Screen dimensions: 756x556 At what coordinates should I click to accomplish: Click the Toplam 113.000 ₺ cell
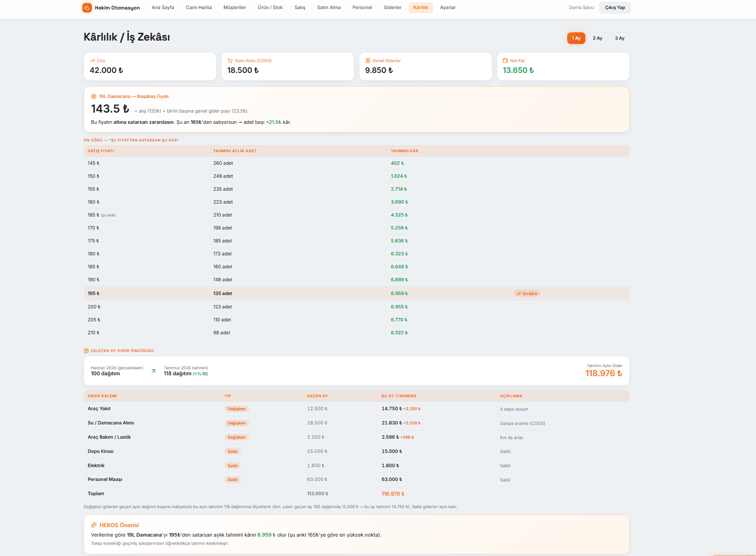pyautogui.click(x=318, y=494)
